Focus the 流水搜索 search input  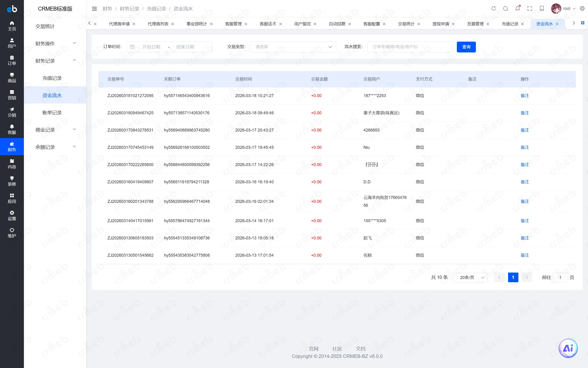[x=410, y=47]
